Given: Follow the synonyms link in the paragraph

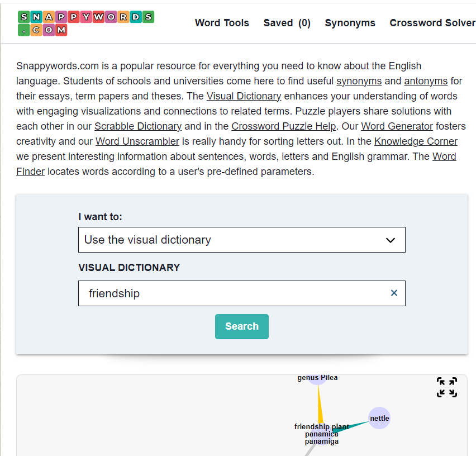Looking at the screenshot, I should pos(359,81).
